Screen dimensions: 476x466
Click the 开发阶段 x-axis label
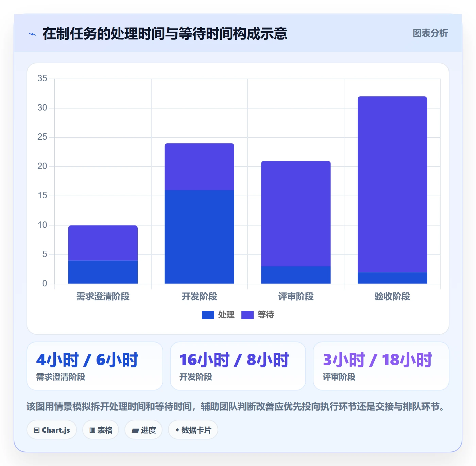click(200, 297)
